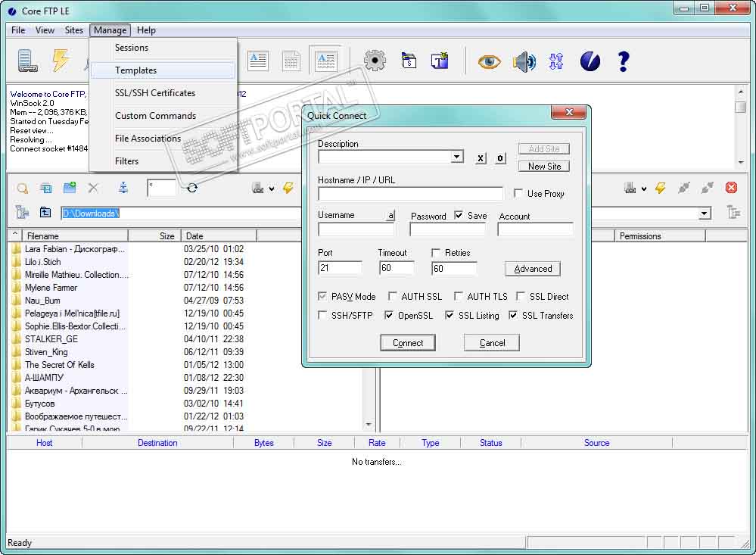Screen dimensions: 756x555
Task: Select Custom Commands menu entry
Action: (x=163, y=115)
